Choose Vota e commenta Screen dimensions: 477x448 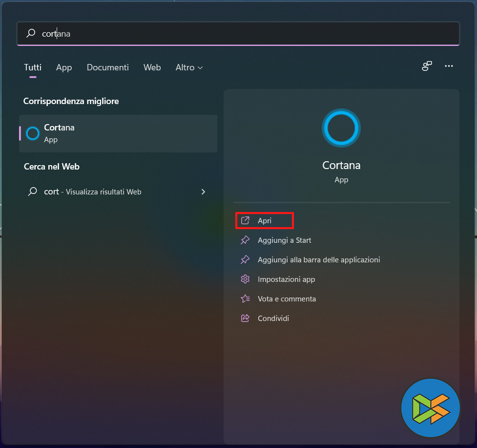click(x=287, y=299)
